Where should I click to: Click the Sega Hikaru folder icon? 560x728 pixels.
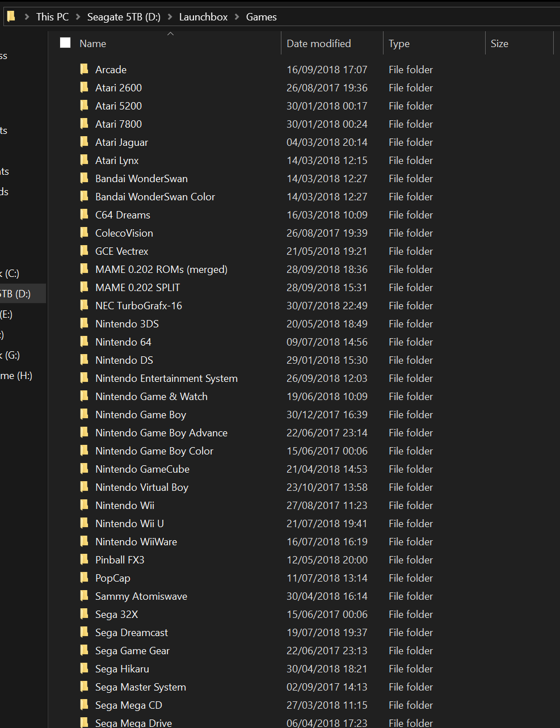[x=84, y=668]
